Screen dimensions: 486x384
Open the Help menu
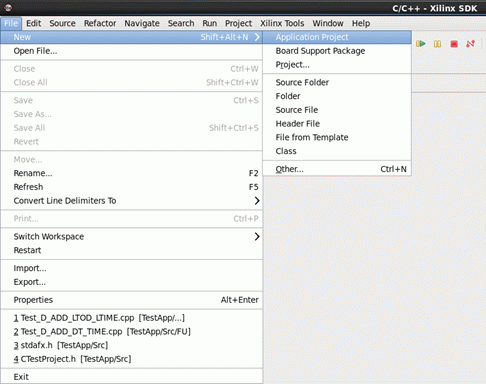click(x=361, y=23)
